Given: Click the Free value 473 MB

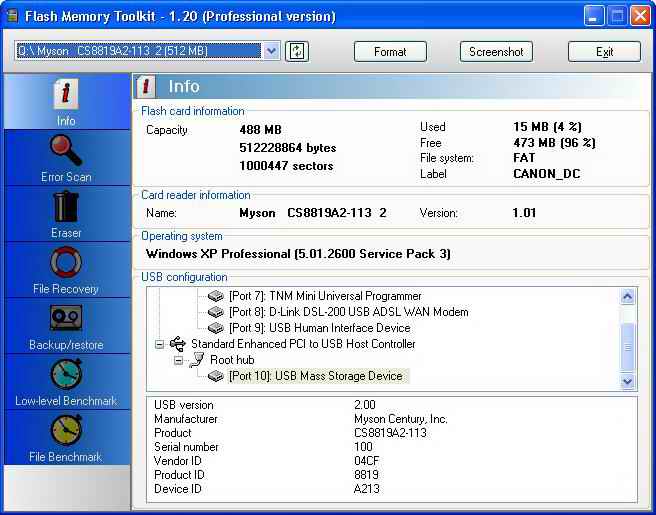Looking at the screenshot, I should click(554, 143).
